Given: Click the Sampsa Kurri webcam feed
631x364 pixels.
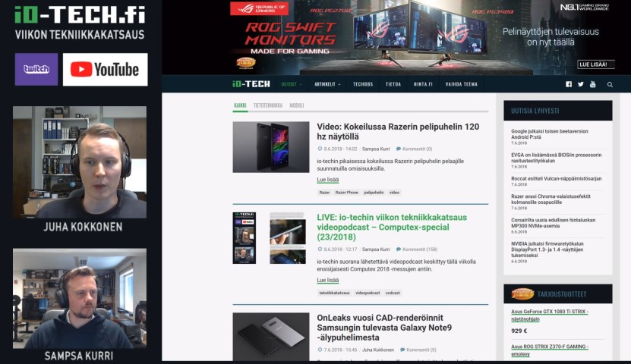Looking at the screenshot, I should (x=80, y=298).
